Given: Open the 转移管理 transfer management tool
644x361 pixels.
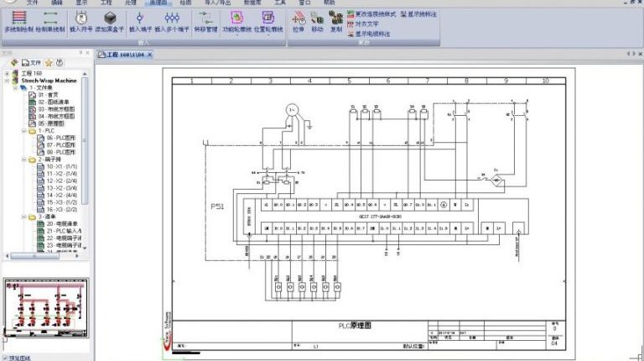Looking at the screenshot, I should tap(205, 21).
